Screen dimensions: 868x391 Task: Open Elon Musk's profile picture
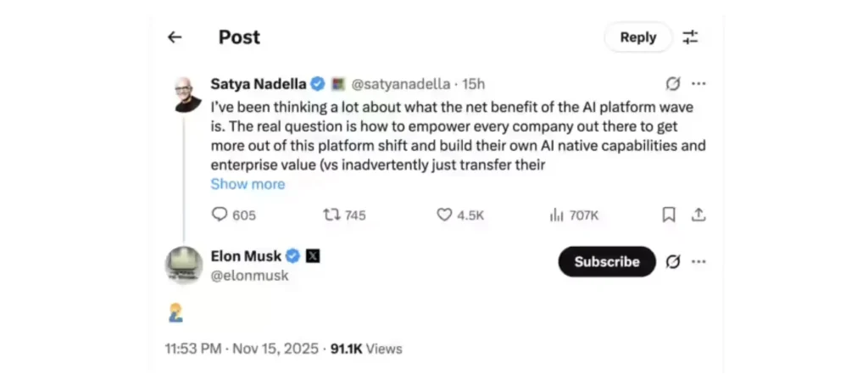[x=184, y=265]
